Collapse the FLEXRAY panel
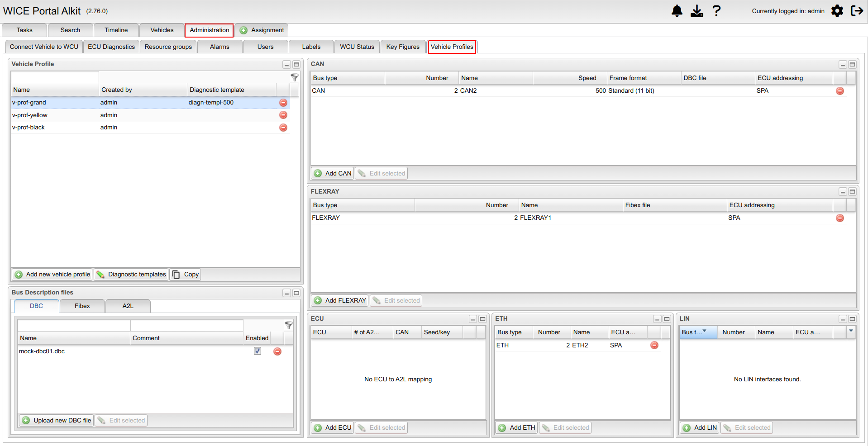 (842, 192)
